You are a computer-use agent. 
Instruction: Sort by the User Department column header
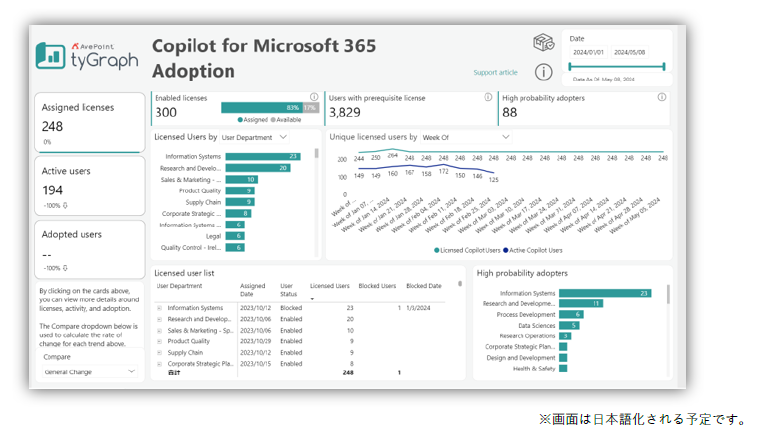179,286
